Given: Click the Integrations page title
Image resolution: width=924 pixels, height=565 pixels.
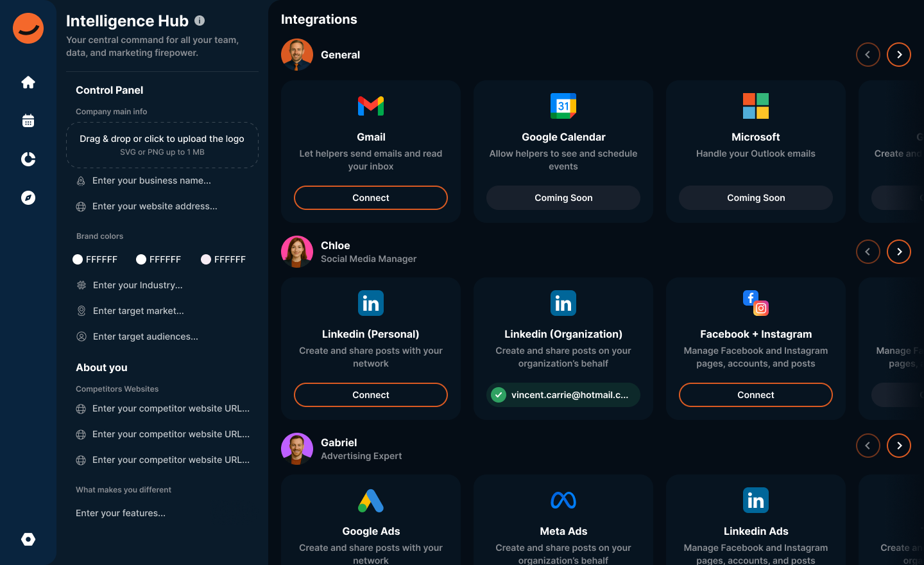Looking at the screenshot, I should (x=319, y=19).
